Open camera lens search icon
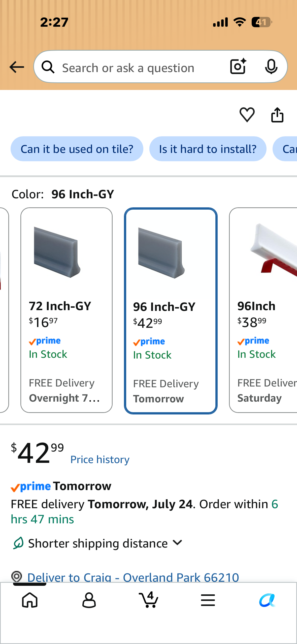Viewport: 297px width, 644px height. click(x=238, y=67)
